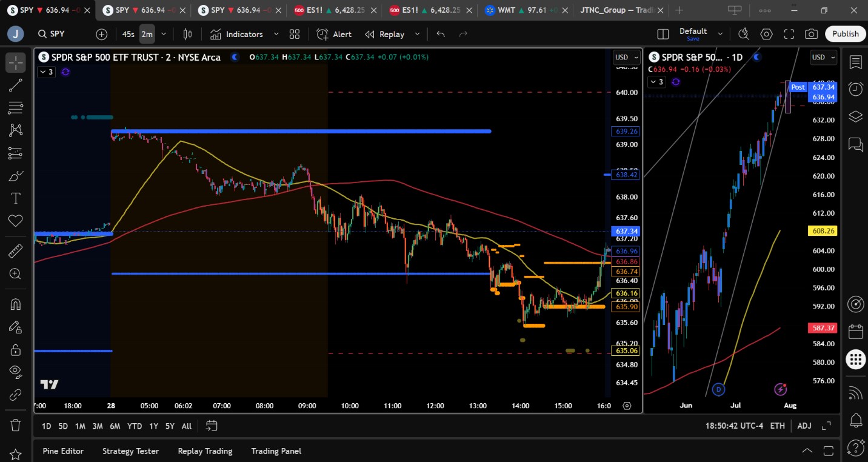Open the screener target icon panel

855,304
